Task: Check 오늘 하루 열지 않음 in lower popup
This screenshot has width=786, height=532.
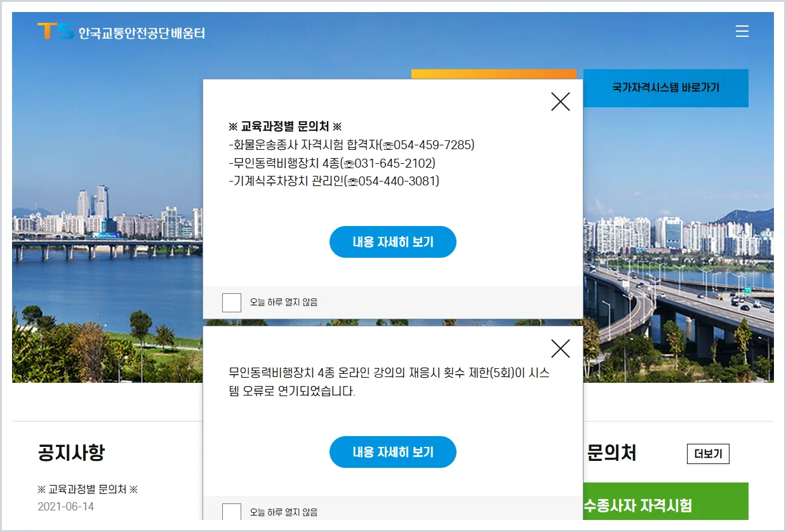Action: coord(232,512)
